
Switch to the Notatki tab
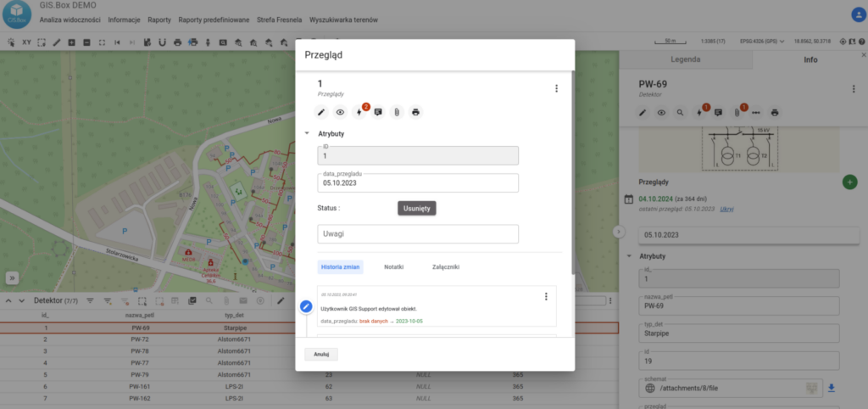(x=393, y=266)
